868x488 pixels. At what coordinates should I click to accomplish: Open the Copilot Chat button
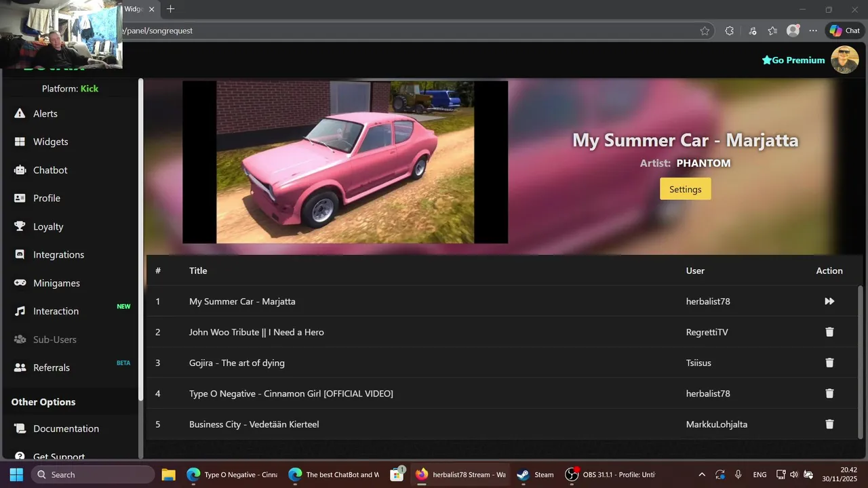[845, 30]
